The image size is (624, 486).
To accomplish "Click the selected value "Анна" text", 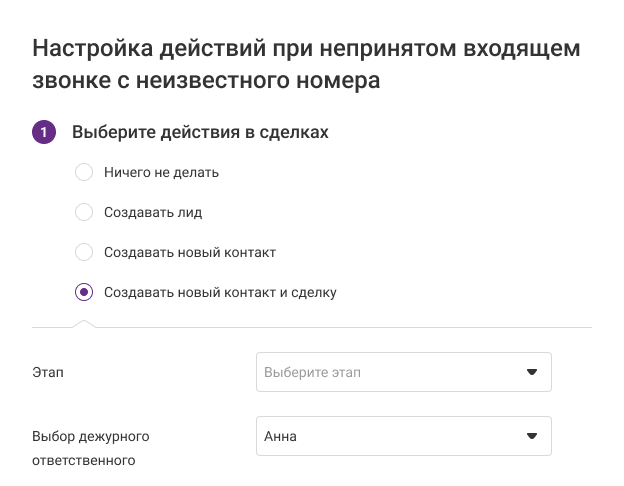I will (280, 436).
